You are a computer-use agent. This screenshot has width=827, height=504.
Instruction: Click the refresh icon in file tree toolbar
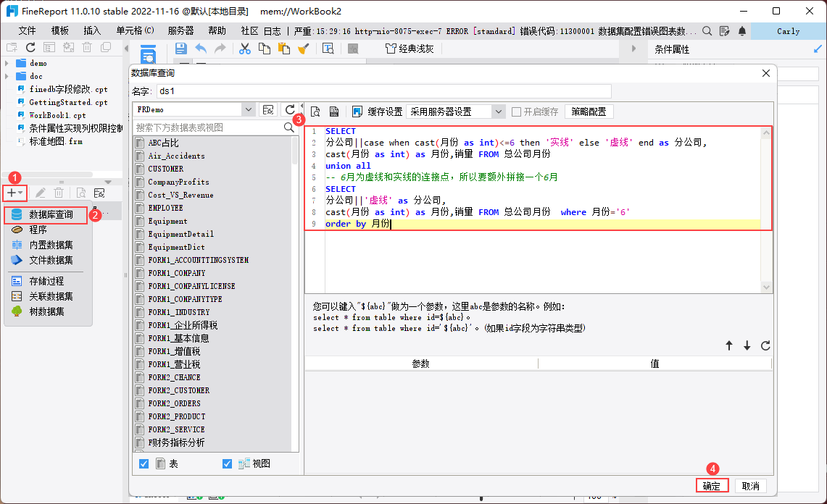[30, 48]
